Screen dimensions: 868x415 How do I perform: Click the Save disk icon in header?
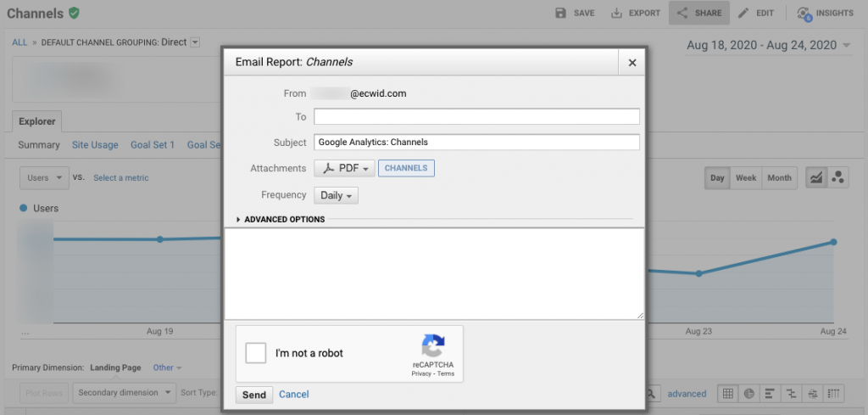[x=561, y=13]
